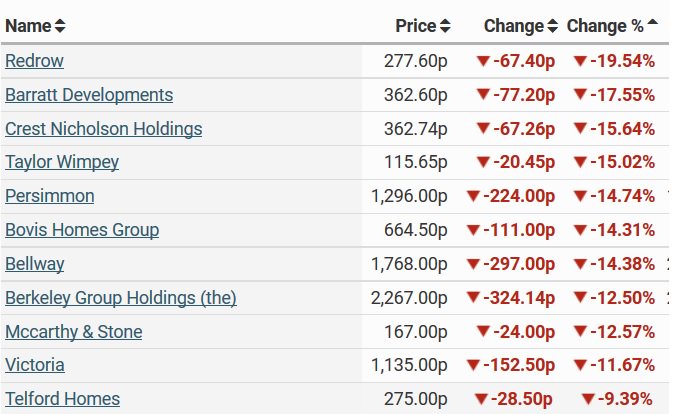Open the Persimmon link
676x414 pixels.
tap(50, 196)
